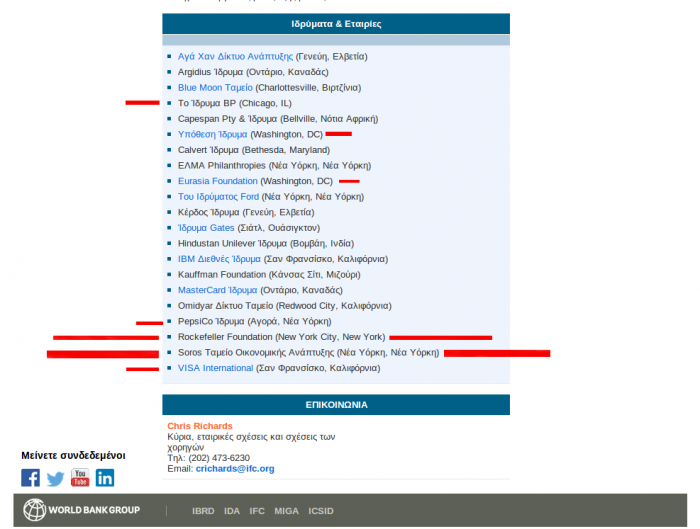Open the Ίδρυμα Gates link

click(x=206, y=228)
